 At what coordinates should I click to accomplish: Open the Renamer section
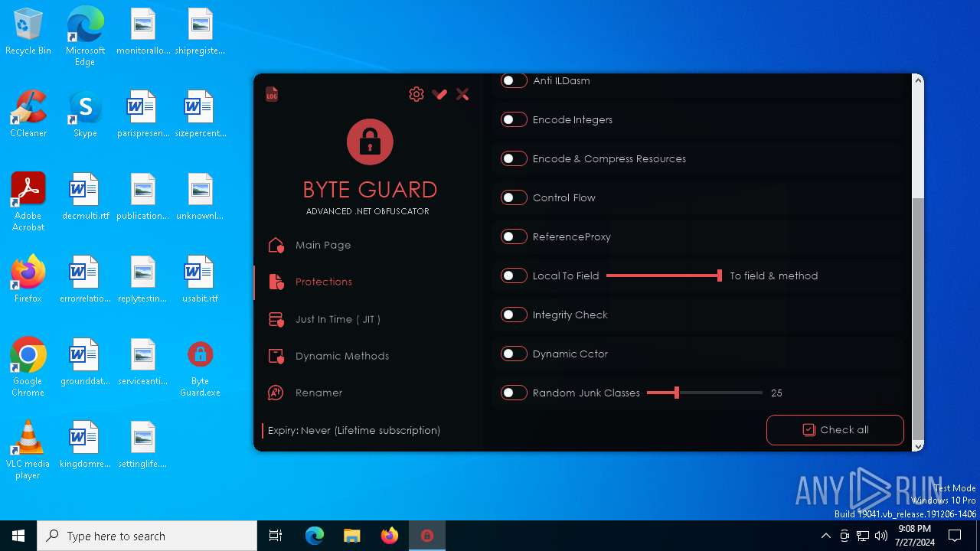pos(305,393)
